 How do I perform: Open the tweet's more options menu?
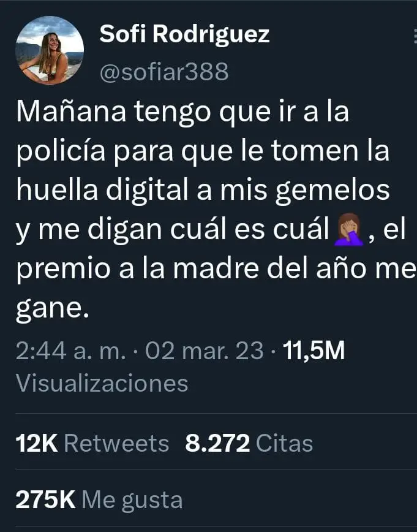point(415,36)
